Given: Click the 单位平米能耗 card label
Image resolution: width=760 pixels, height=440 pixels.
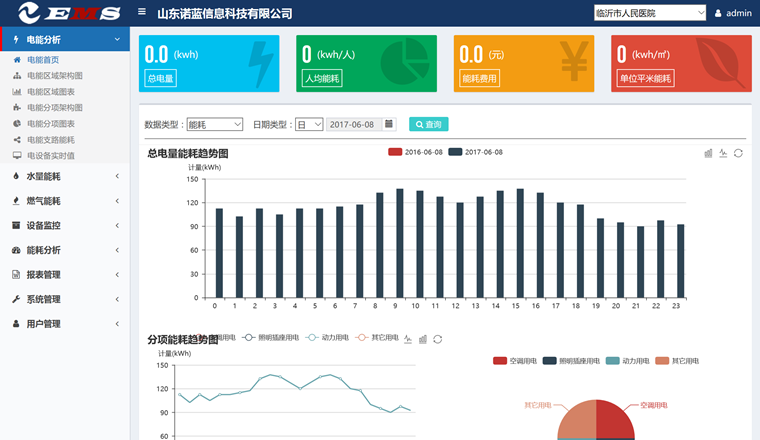Looking at the screenshot, I should tap(645, 79).
